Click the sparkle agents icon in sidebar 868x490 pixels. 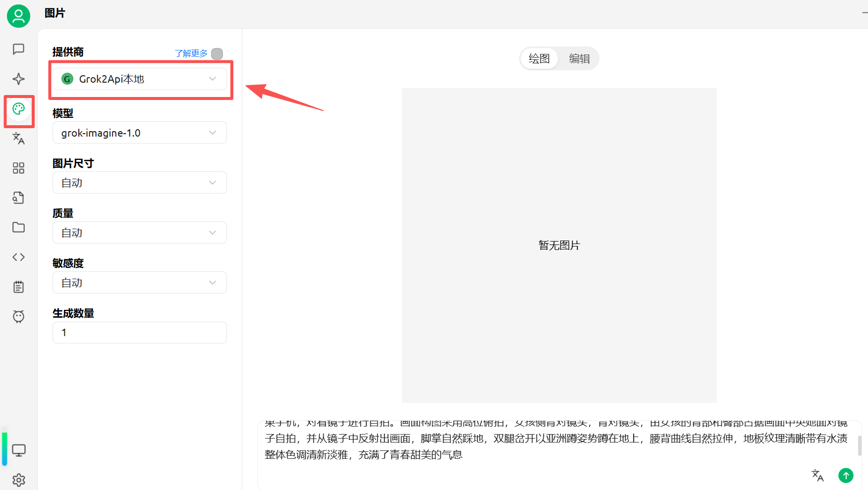tap(18, 79)
